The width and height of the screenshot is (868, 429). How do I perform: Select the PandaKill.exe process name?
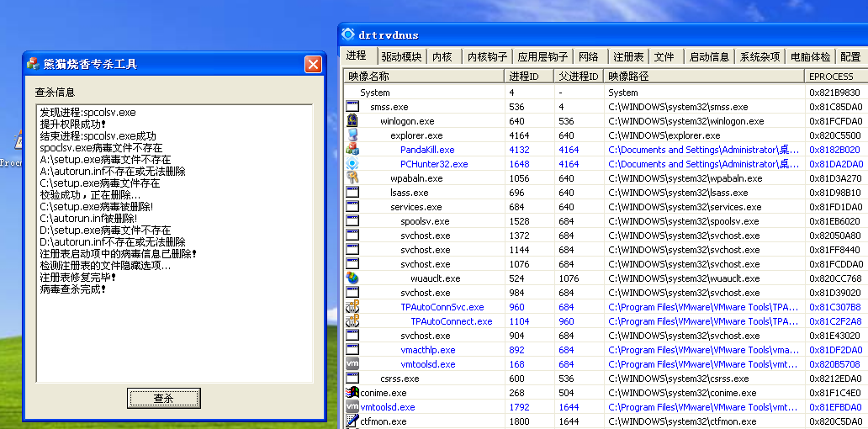[x=427, y=150]
